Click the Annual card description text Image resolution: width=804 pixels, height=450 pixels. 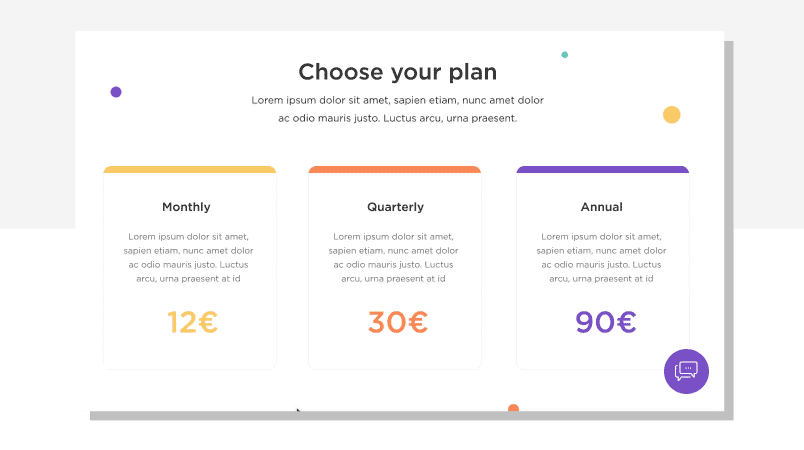pos(601,258)
